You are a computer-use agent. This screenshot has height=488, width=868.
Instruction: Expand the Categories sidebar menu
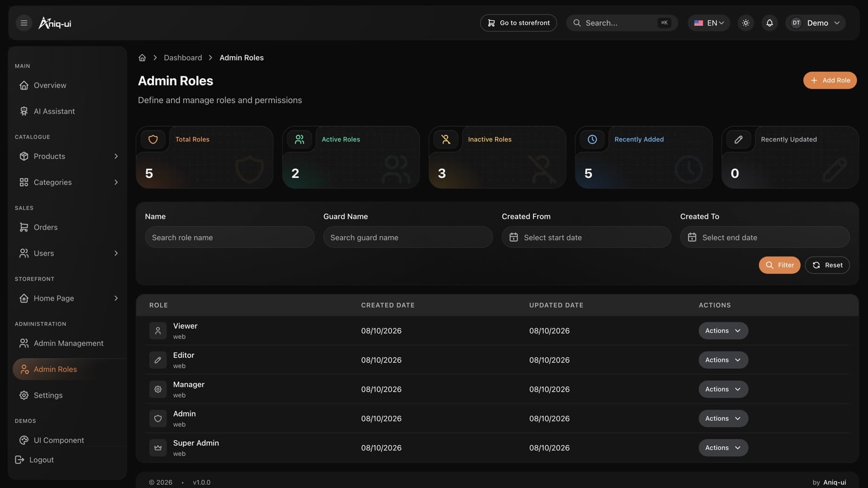tap(69, 182)
